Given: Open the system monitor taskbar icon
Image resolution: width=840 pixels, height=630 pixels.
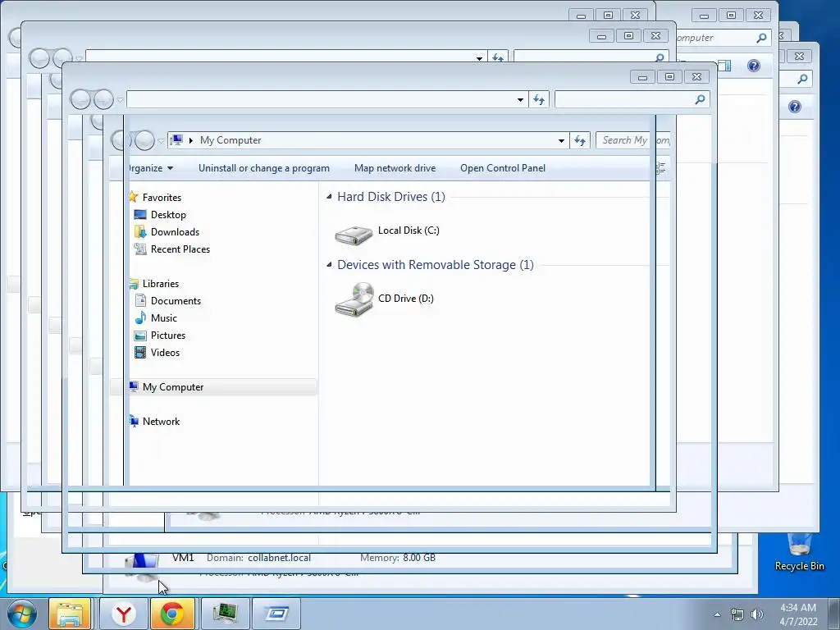Looking at the screenshot, I should point(225,614).
